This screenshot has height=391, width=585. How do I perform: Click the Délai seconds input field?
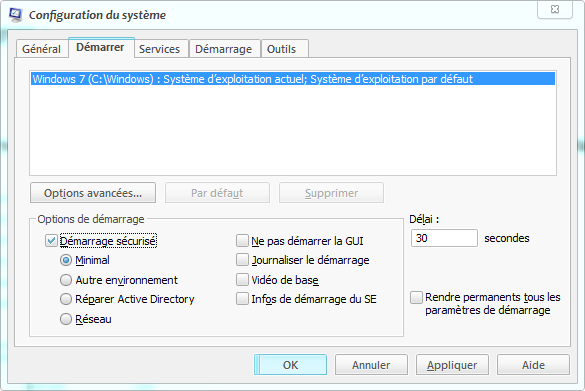[444, 238]
